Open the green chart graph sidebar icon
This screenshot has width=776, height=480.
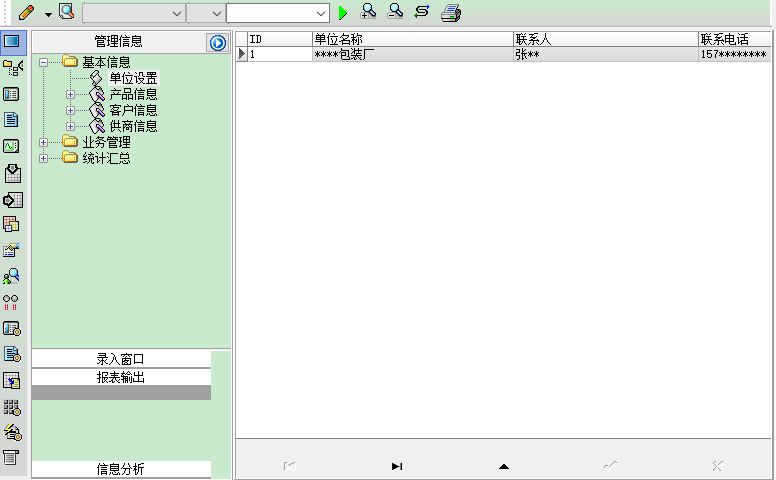pyautogui.click(x=11, y=146)
